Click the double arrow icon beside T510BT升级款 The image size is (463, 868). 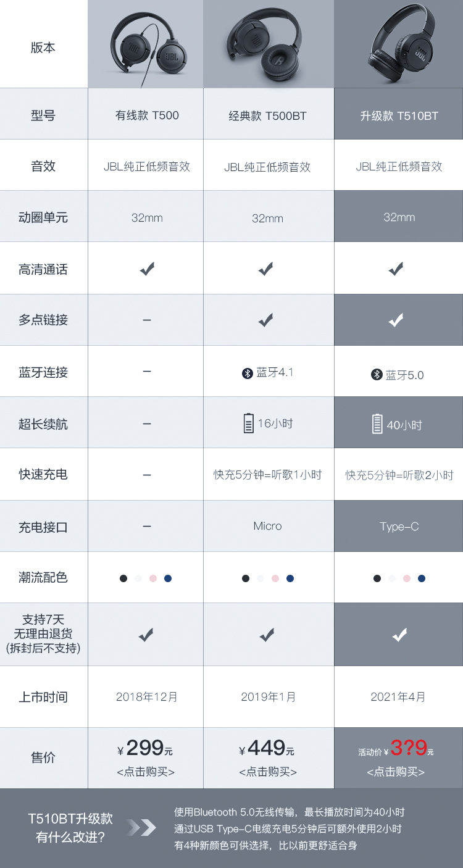(142, 827)
